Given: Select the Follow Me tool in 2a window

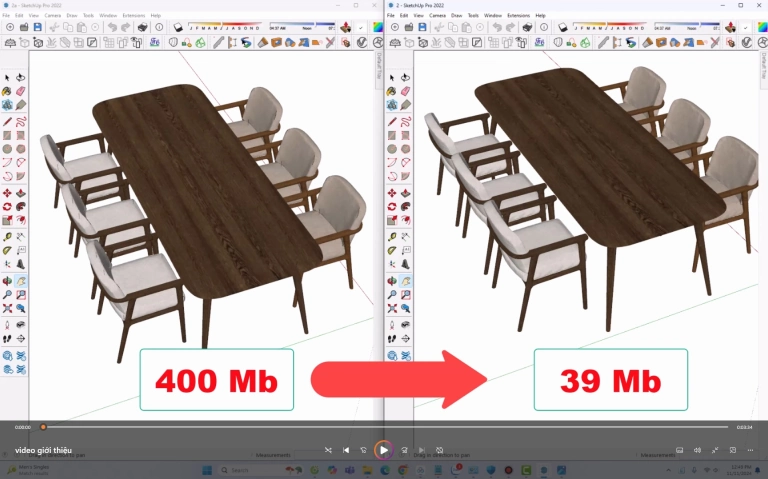Looking at the screenshot, I should click(21, 207).
